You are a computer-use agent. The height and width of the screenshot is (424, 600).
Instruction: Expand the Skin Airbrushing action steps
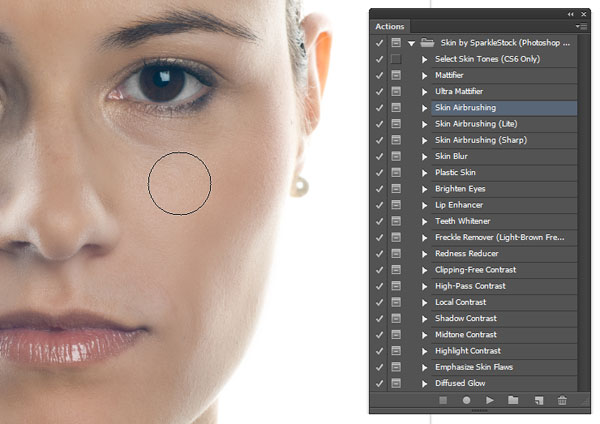tap(424, 108)
